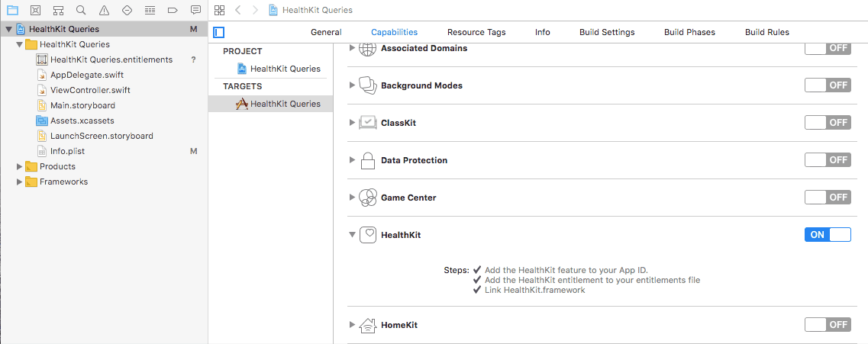The image size is (868, 344).
Task: Show the Issue navigator warning icon
Action: point(104,10)
